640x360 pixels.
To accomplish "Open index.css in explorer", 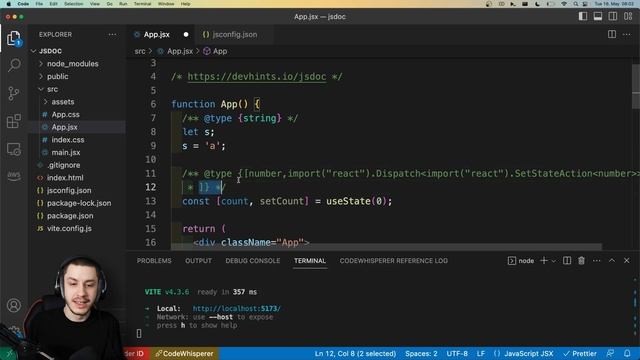I will tap(67, 140).
